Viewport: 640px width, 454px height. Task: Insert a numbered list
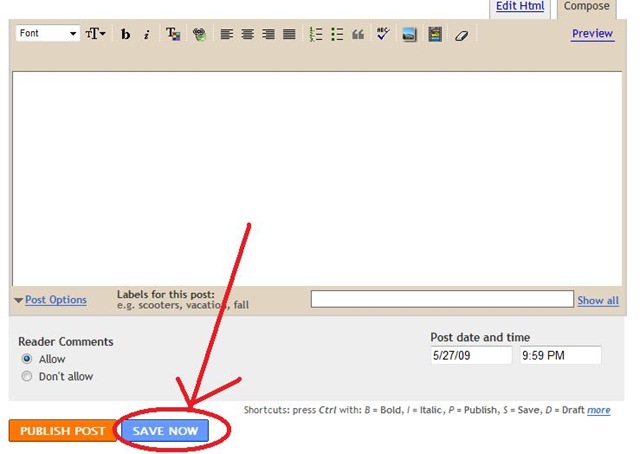316,34
